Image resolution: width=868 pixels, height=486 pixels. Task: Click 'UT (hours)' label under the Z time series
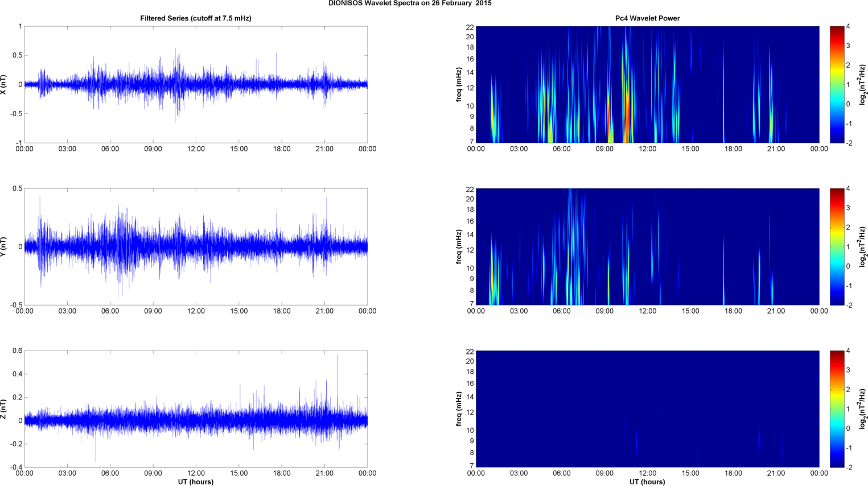[196, 482]
